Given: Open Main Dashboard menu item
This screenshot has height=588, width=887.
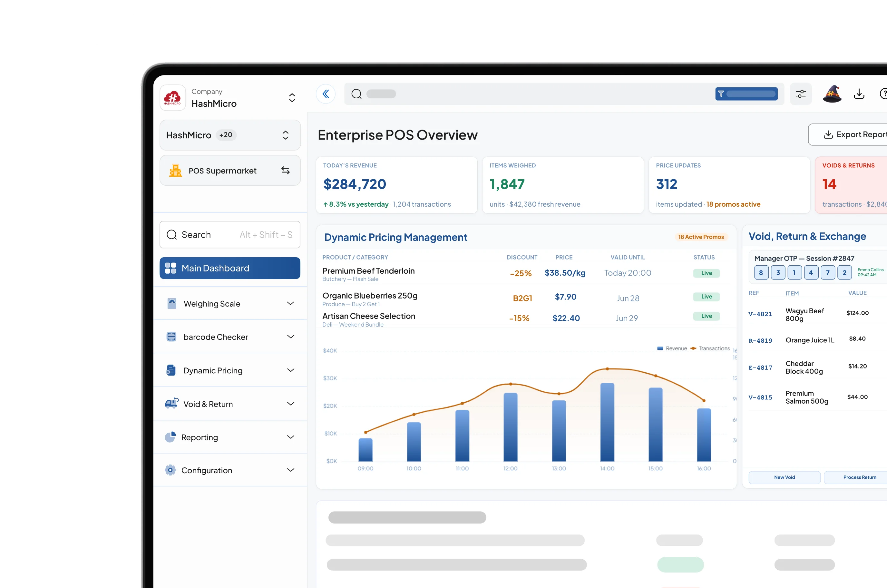Looking at the screenshot, I should [230, 268].
